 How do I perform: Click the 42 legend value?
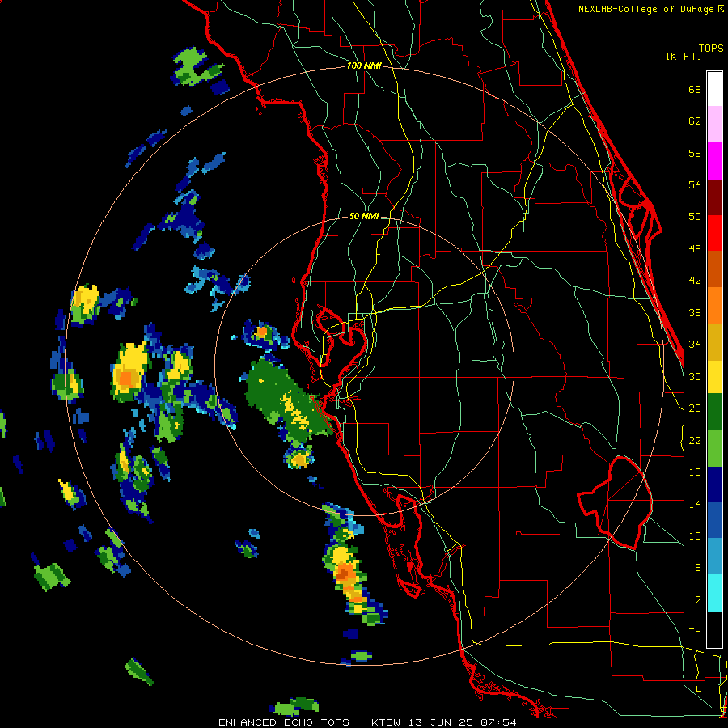coord(695,281)
